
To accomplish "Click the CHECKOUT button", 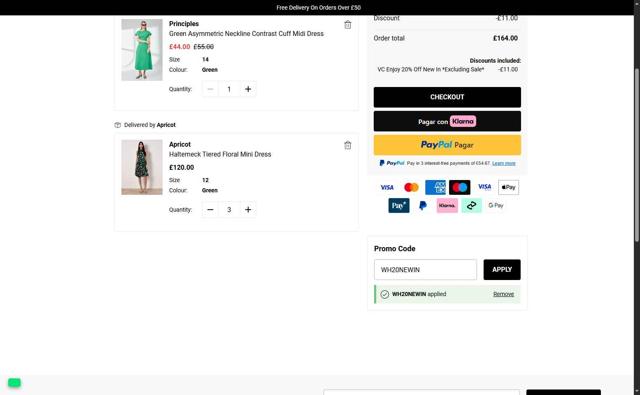I will click(x=447, y=97).
